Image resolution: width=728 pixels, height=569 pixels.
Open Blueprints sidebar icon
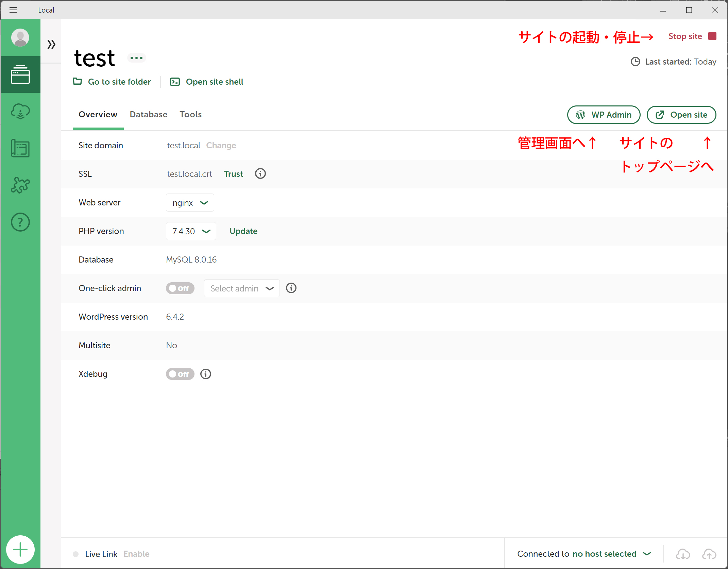point(20,148)
